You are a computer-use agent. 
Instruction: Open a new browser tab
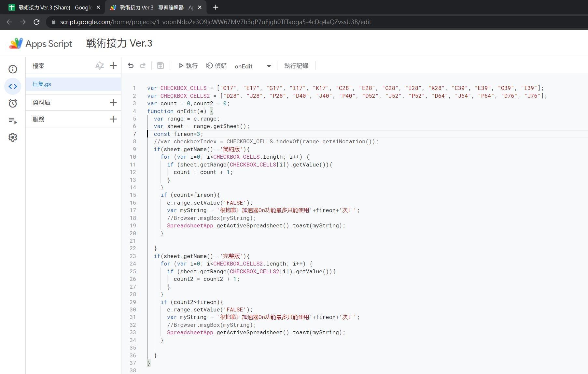pyautogui.click(x=216, y=7)
